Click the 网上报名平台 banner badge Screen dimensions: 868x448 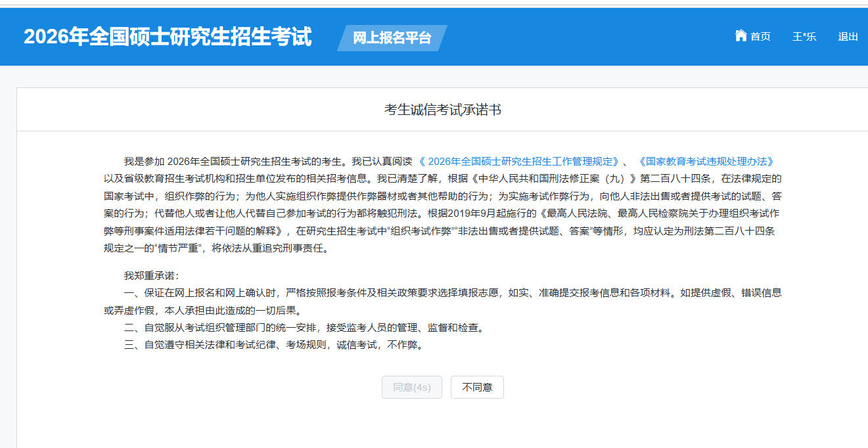pyautogui.click(x=392, y=38)
